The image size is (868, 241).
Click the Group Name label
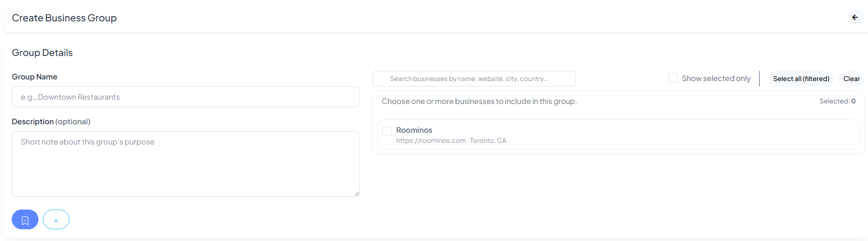pos(35,77)
